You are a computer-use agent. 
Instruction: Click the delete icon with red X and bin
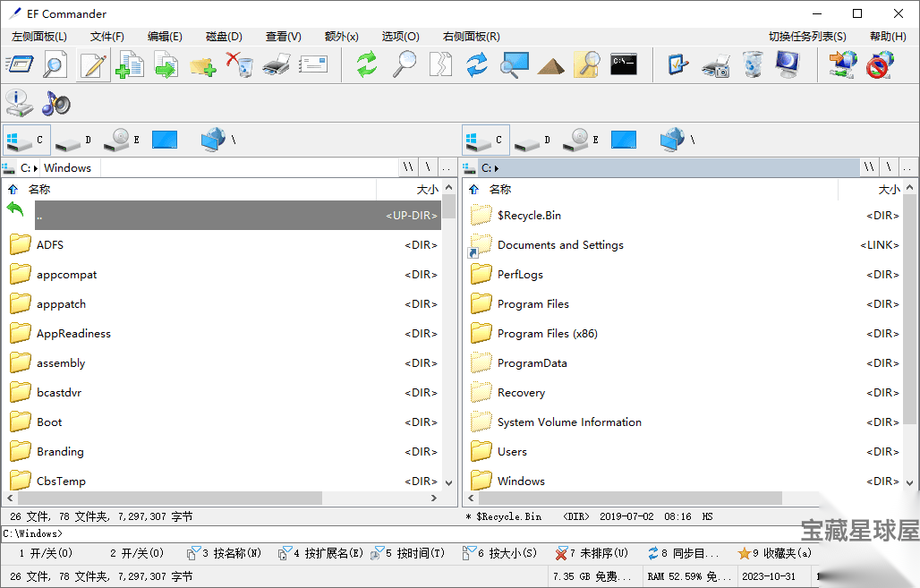(x=240, y=64)
